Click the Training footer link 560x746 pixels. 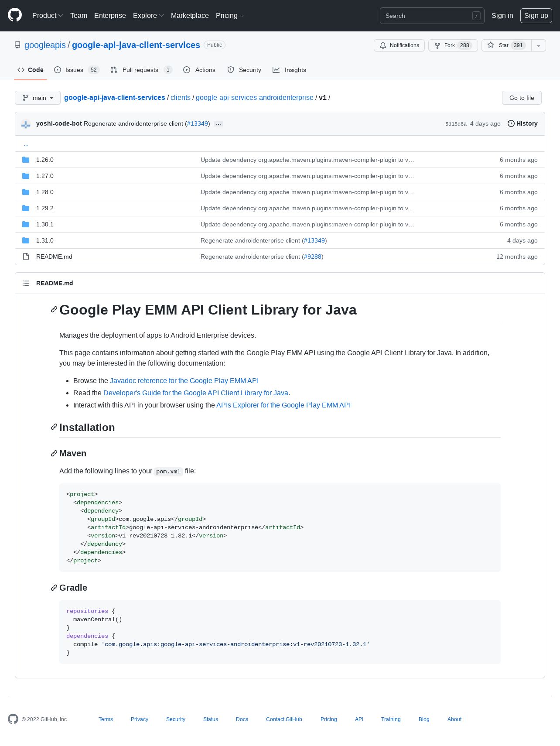(x=391, y=719)
